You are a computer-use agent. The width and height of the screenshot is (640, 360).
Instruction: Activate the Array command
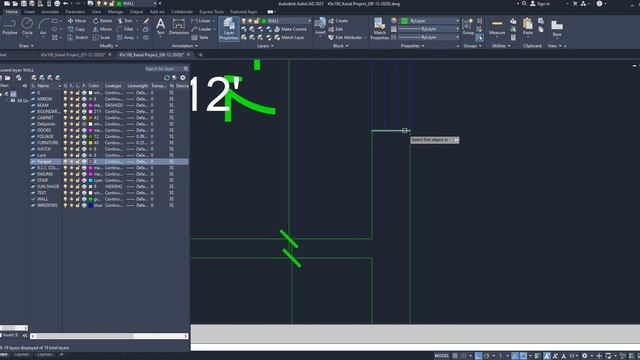coord(126,38)
